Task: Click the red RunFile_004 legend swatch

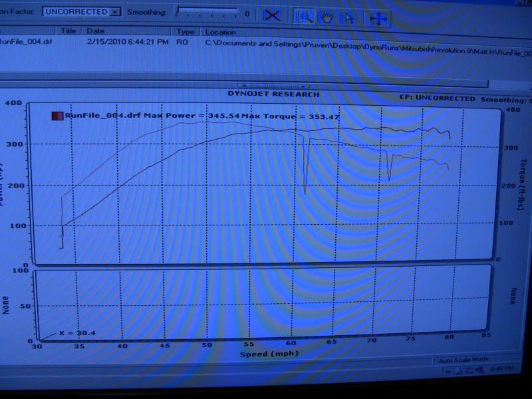Action: pyautogui.click(x=58, y=116)
